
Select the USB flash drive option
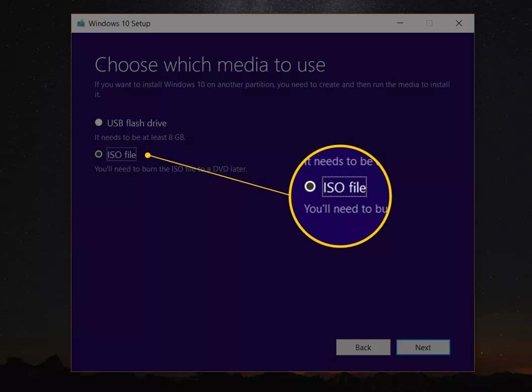point(99,122)
